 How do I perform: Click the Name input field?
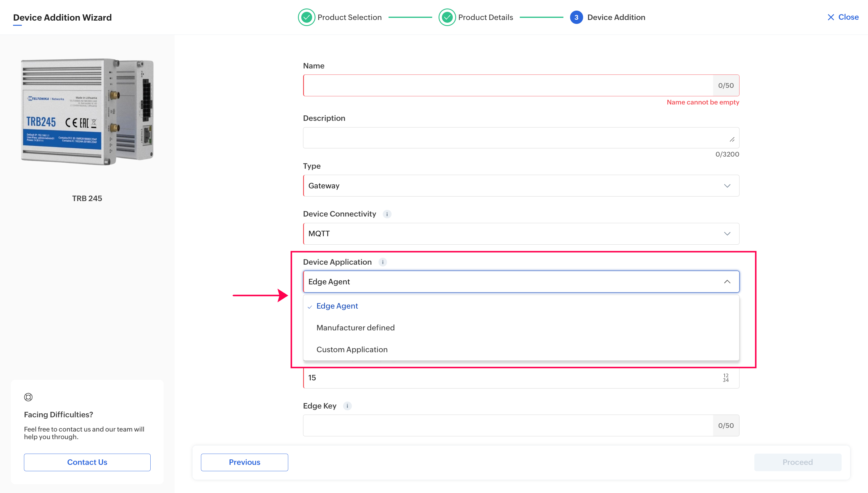508,85
